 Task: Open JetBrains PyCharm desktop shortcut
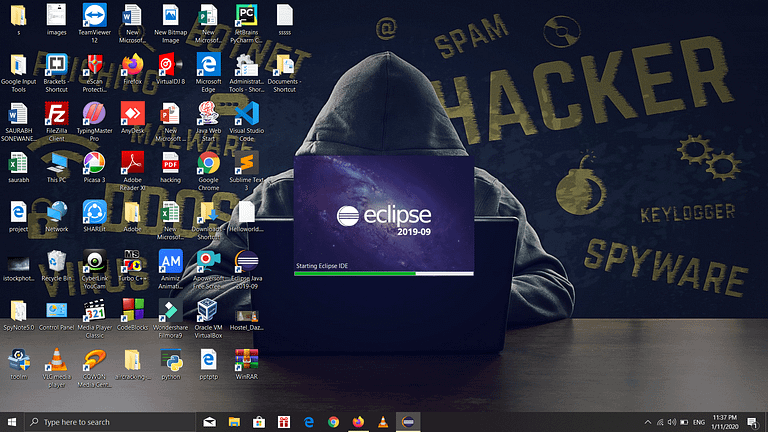[x=246, y=23]
